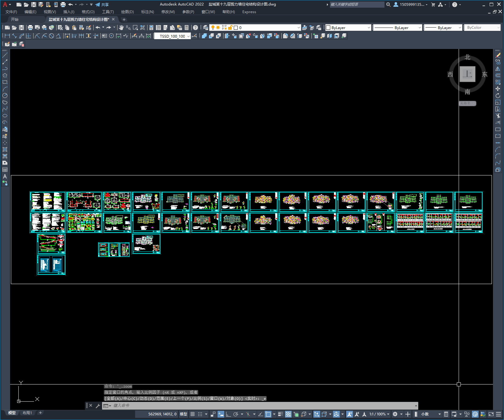Click the 共享 share button

click(x=102, y=5)
